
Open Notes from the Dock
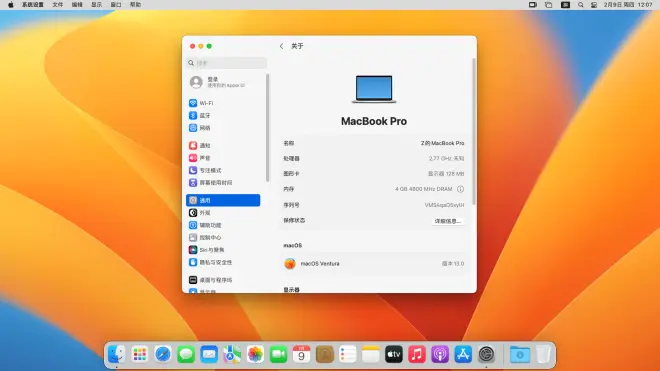[370, 355]
